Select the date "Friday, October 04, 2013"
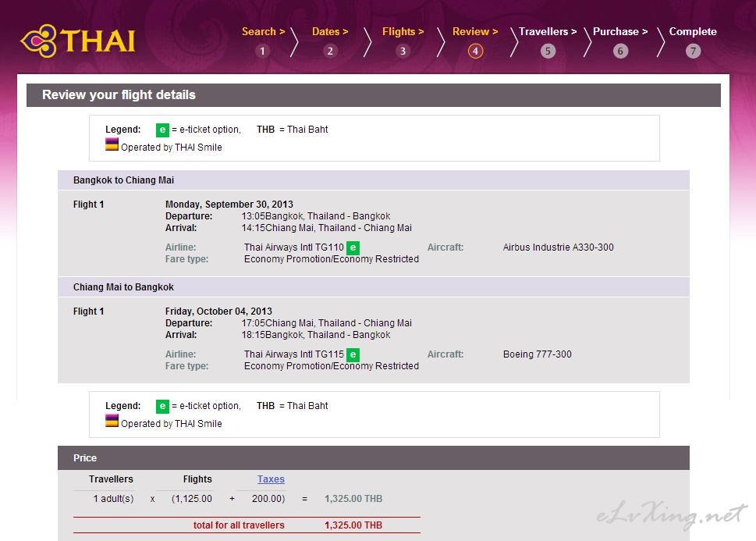The width and height of the screenshot is (756, 541). tap(218, 311)
